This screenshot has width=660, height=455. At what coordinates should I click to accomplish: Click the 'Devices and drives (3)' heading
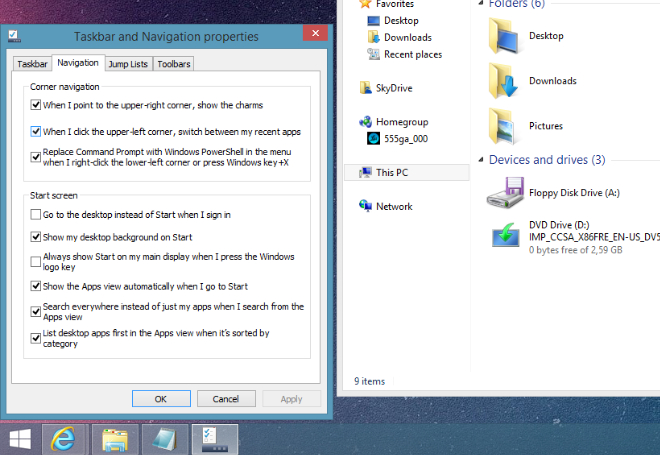[547, 160]
